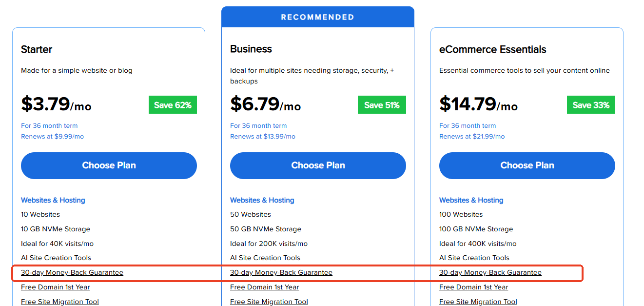Open Starter's 30-day Money-Back Guarantee link

[72, 272]
